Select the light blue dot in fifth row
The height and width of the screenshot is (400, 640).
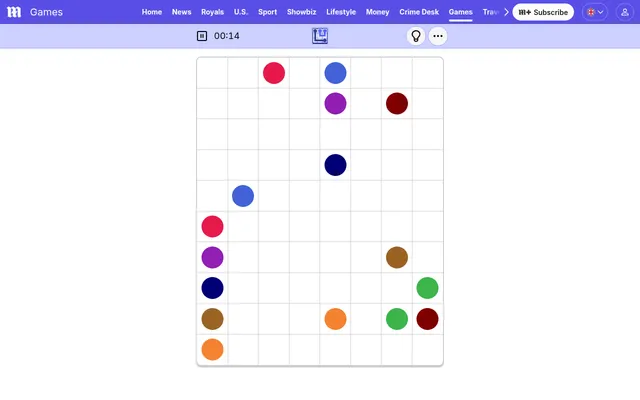(x=243, y=196)
